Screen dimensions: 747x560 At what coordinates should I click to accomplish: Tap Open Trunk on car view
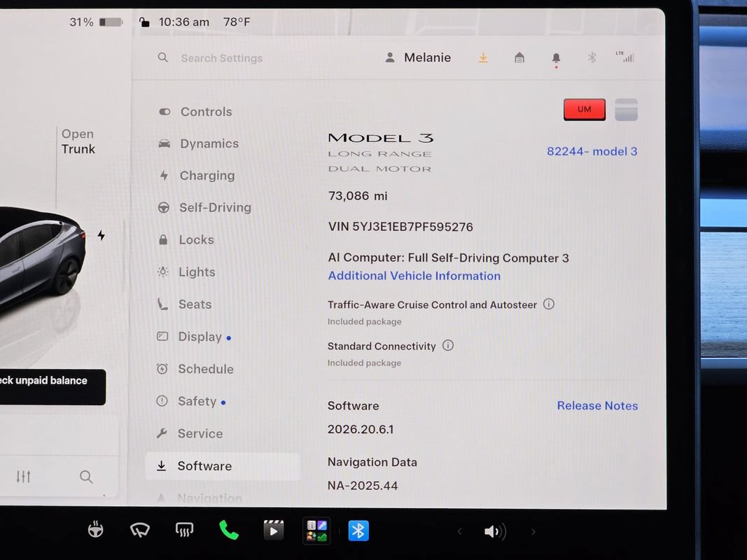pos(78,141)
